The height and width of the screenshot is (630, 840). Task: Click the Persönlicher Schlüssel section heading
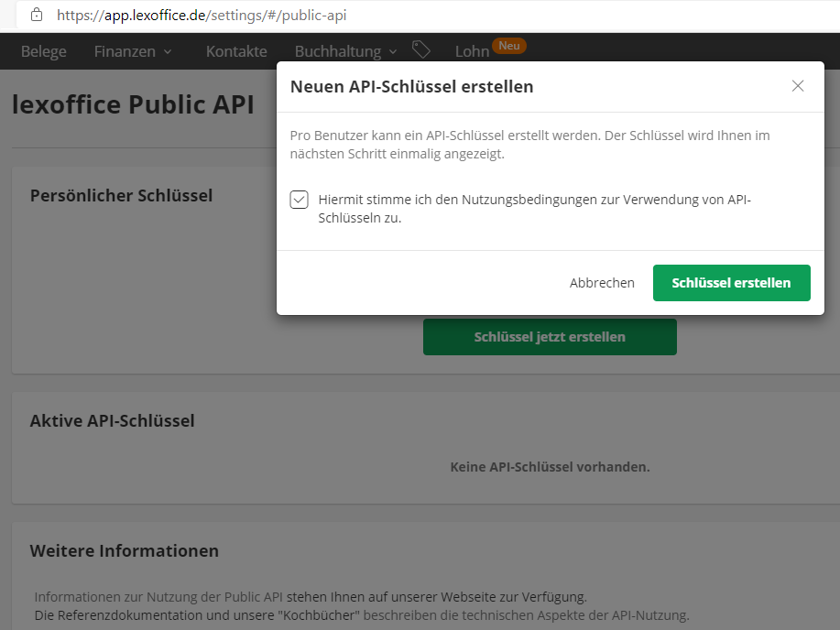(x=121, y=195)
